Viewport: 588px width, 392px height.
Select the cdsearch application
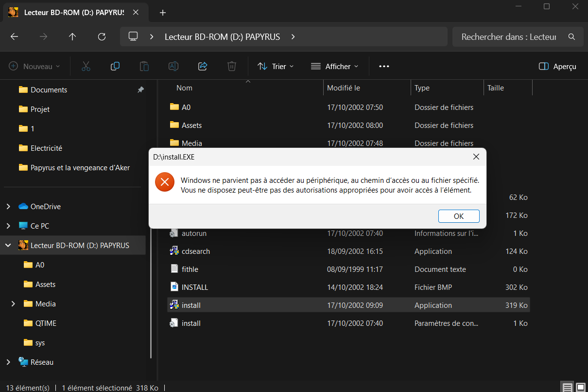[x=348, y=251]
